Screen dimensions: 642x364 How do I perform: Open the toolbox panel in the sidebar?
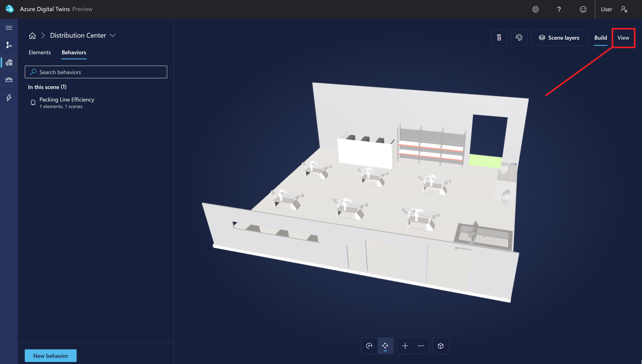(9, 80)
